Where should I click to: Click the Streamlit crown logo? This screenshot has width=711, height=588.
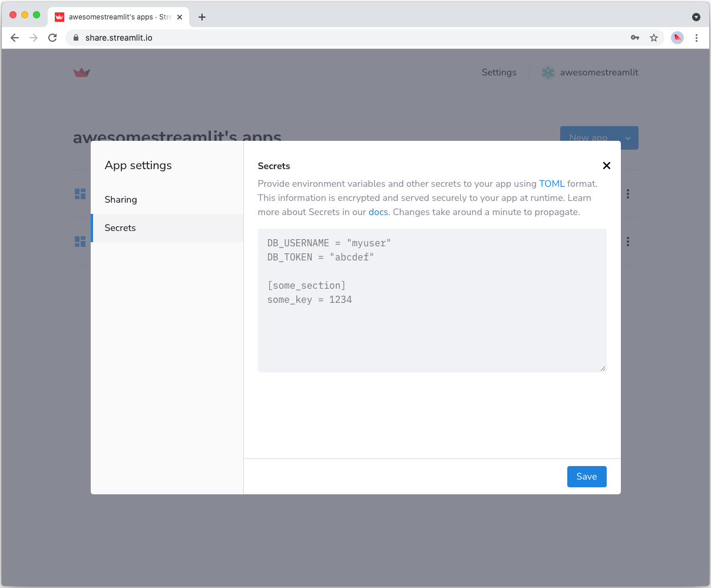coord(81,72)
